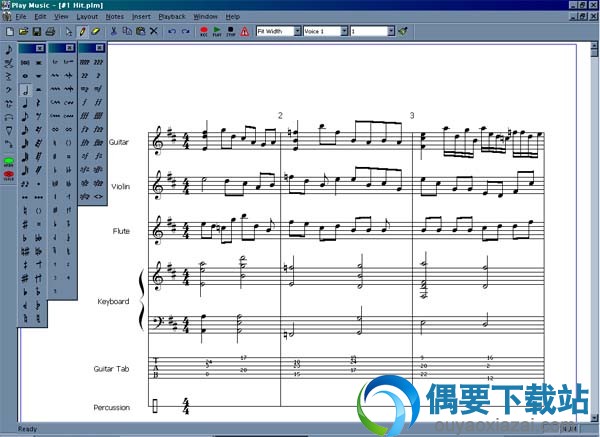Open the Insert menu

pos(141,16)
